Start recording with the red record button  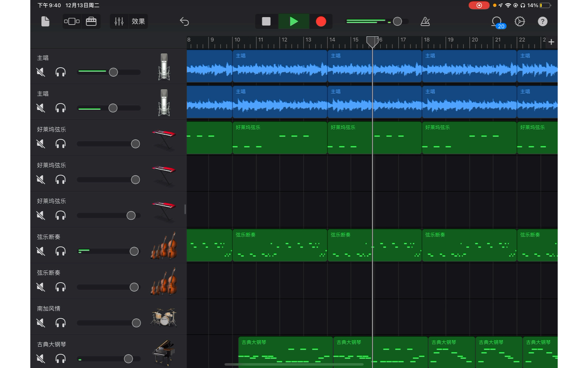point(321,21)
